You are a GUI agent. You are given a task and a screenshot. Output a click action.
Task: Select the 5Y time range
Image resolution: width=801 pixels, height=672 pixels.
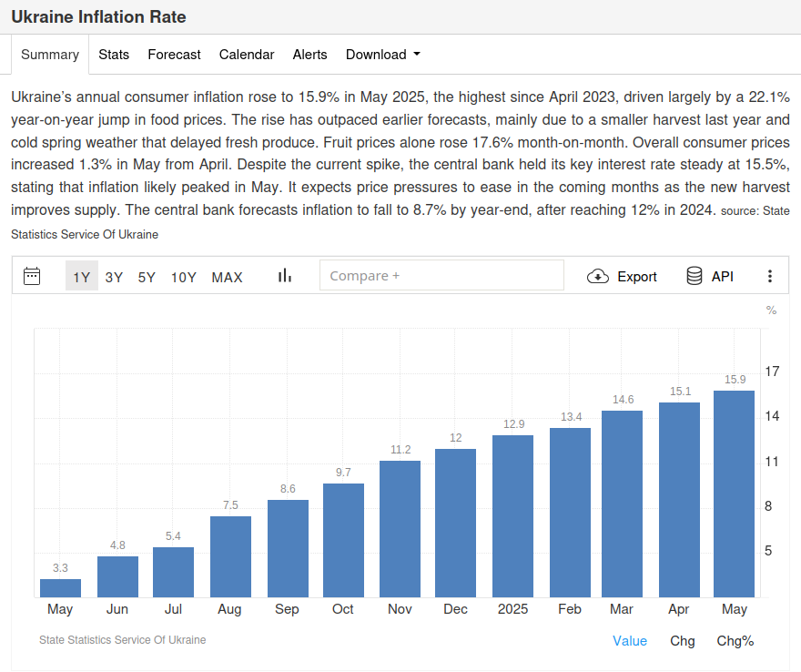(x=147, y=277)
